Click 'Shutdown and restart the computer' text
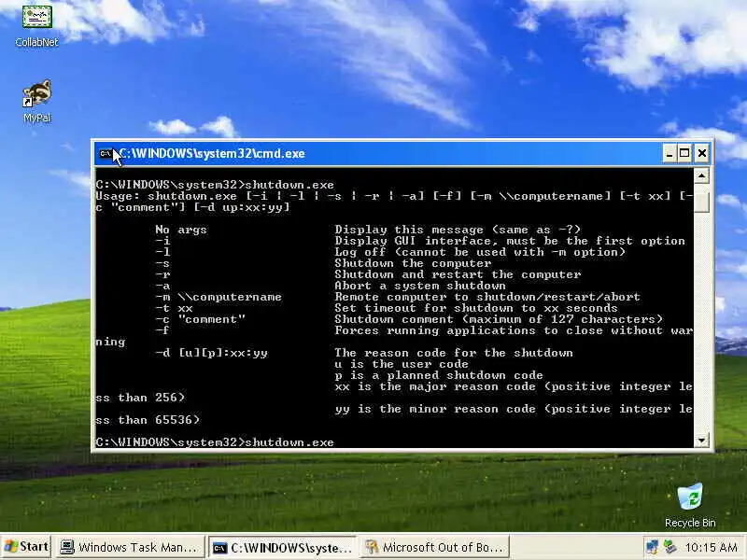This screenshot has height=560, width=747. pyautogui.click(x=458, y=274)
